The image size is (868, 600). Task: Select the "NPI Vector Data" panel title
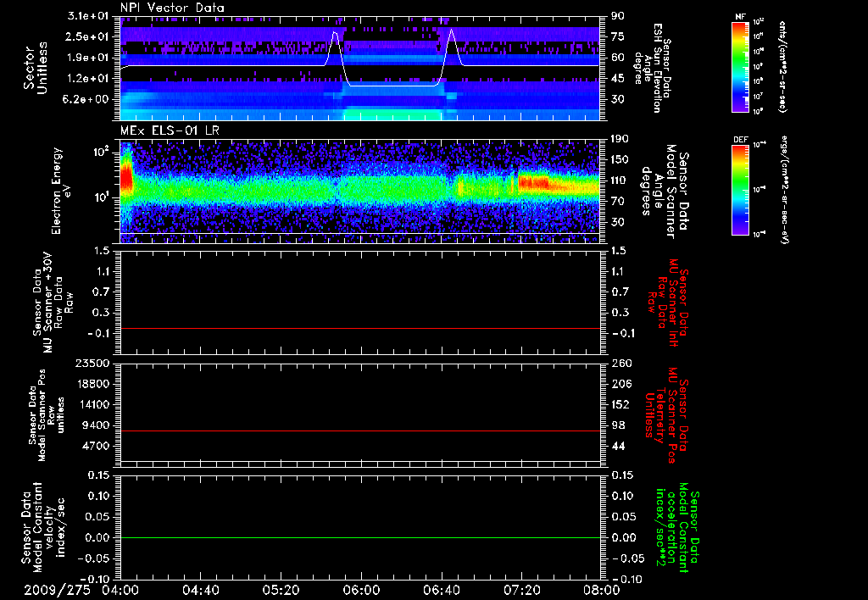172,8
